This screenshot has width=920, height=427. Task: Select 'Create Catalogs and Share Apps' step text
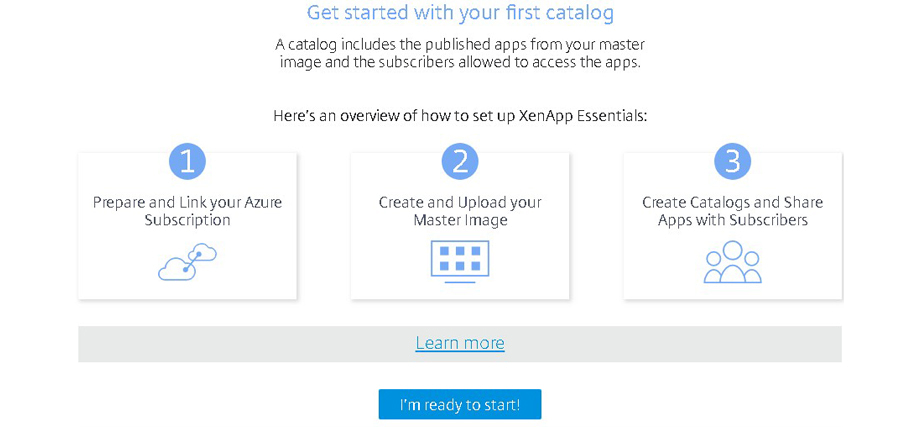(x=732, y=211)
